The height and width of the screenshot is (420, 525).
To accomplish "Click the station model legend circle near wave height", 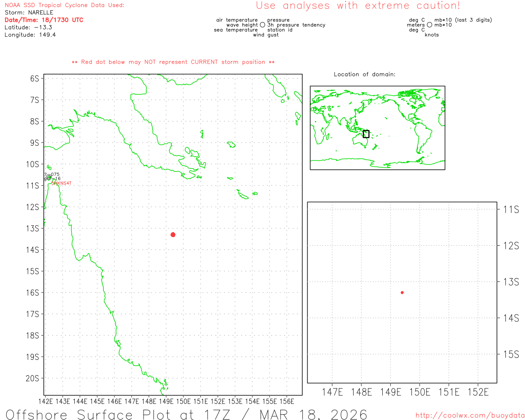I will point(262,25).
